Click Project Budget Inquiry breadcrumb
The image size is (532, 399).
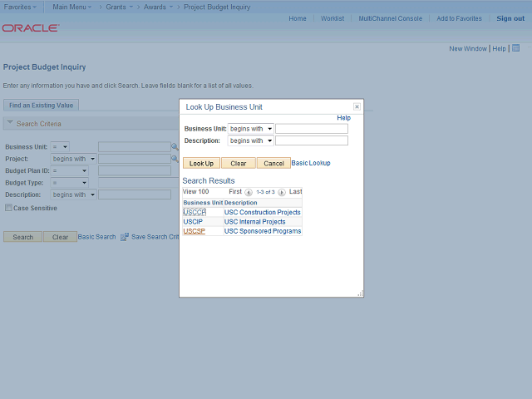[x=217, y=7]
